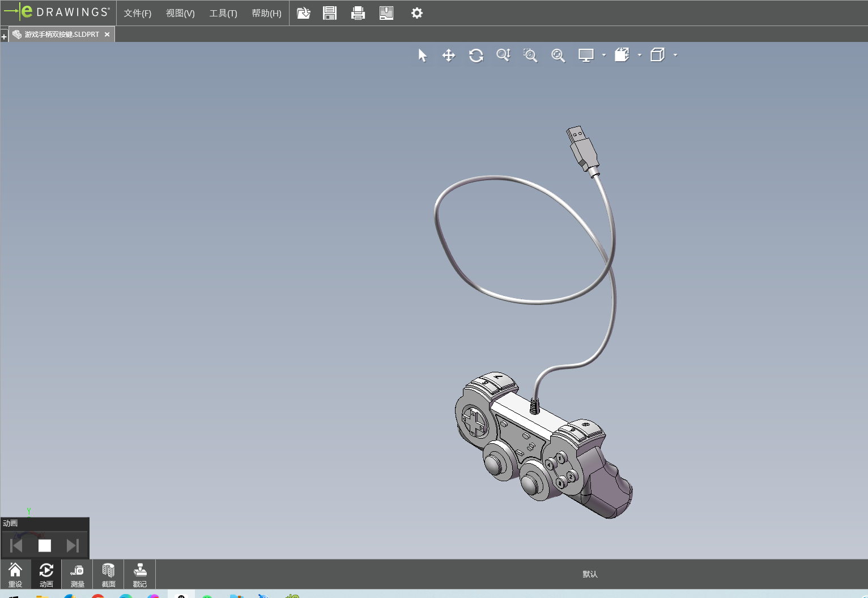Open the 文件(F) menu
This screenshot has height=598, width=868.
(x=138, y=13)
